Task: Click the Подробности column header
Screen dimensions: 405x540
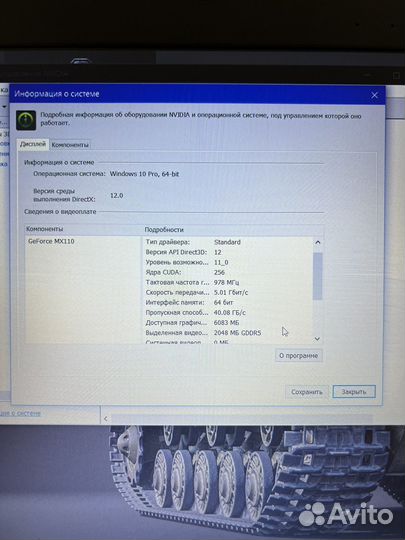Action: pos(233,229)
